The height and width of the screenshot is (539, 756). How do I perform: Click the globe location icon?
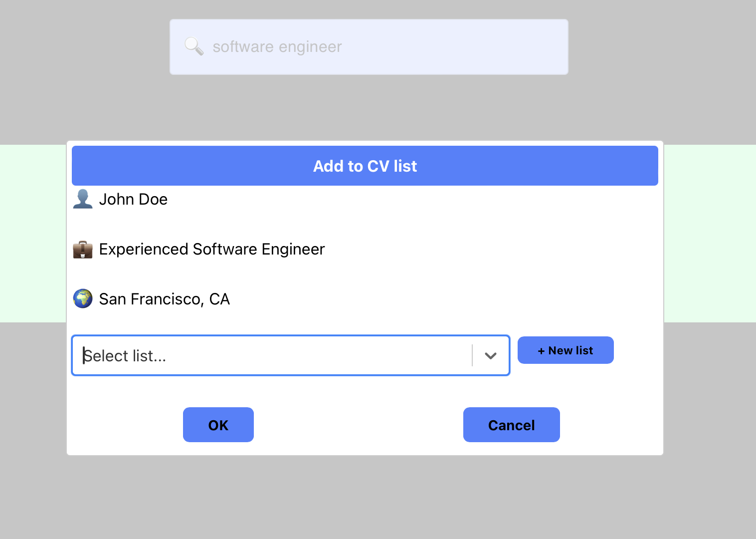83,299
